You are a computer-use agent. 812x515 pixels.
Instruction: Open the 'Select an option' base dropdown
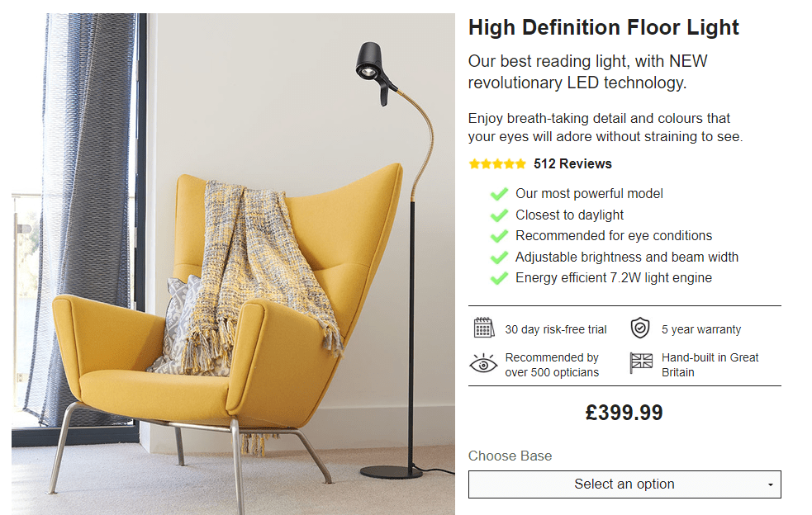pyautogui.click(x=624, y=484)
